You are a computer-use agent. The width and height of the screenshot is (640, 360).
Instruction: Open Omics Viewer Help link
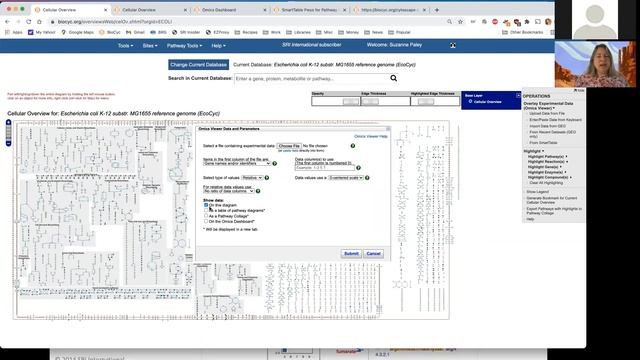coord(371,136)
